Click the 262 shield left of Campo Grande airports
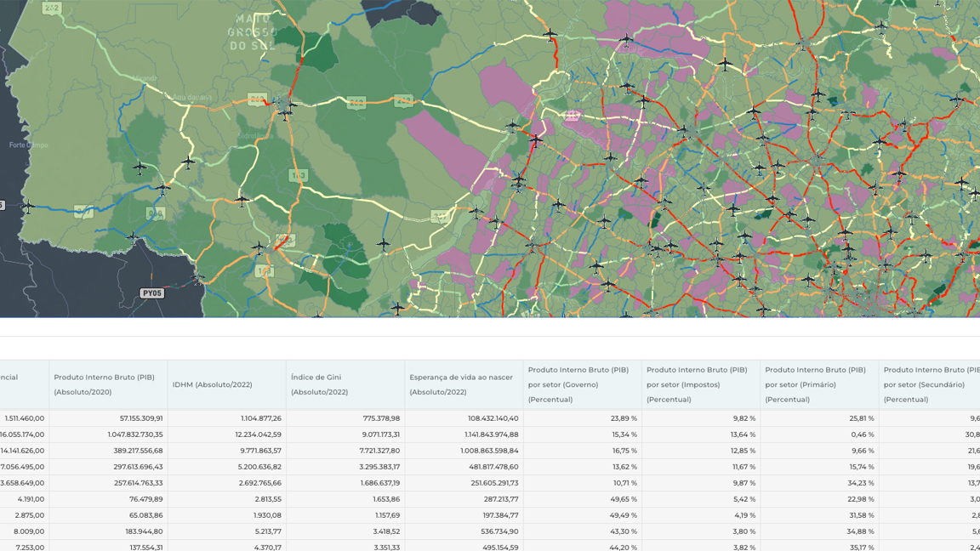The width and height of the screenshot is (980, 551). click(x=257, y=99)
